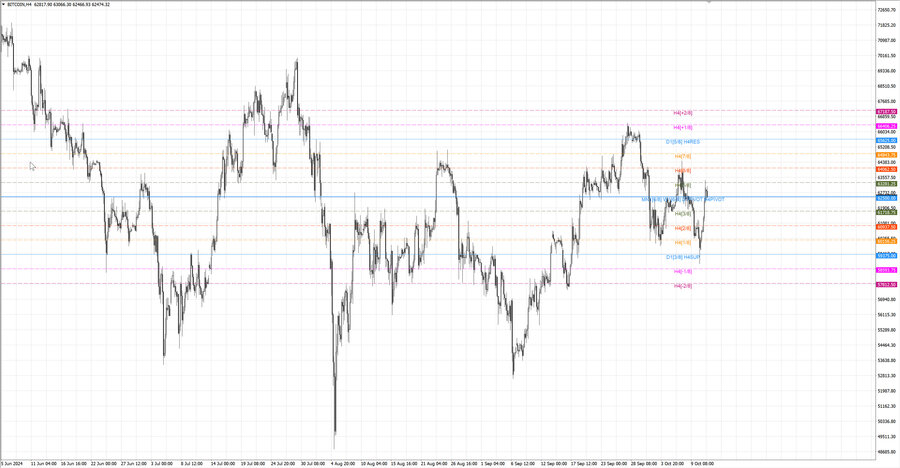
Task: Click the 26 Aug 16:00 time label
Action: (x=464, y=463)
